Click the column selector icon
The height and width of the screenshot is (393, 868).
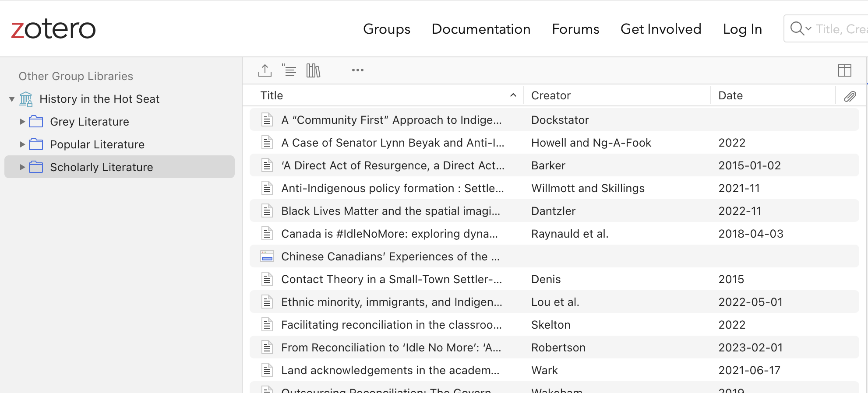coord(845,70)
